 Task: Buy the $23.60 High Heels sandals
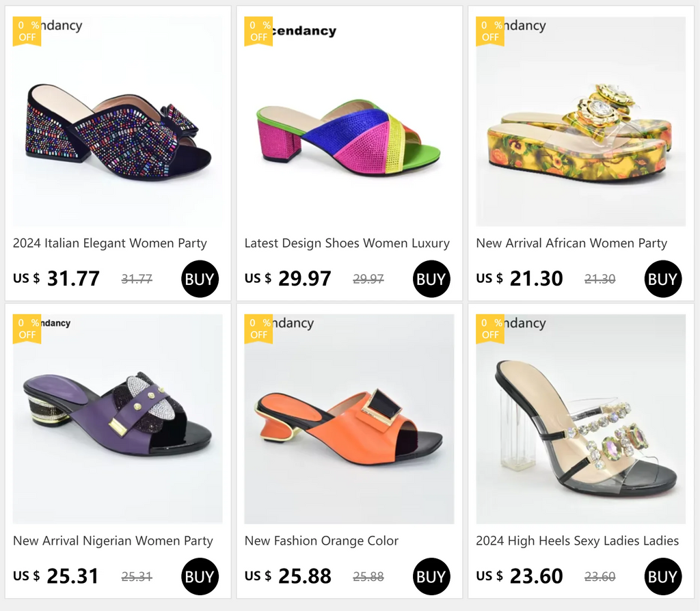point(662,576)
